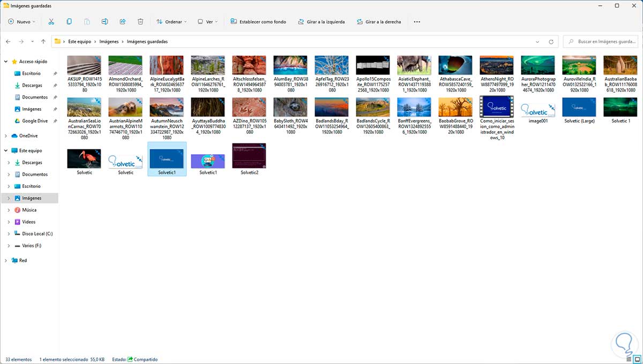Click Establecer como fondo button
The height and width of the screenshot is (364, 643).
(x=258, y=22)
